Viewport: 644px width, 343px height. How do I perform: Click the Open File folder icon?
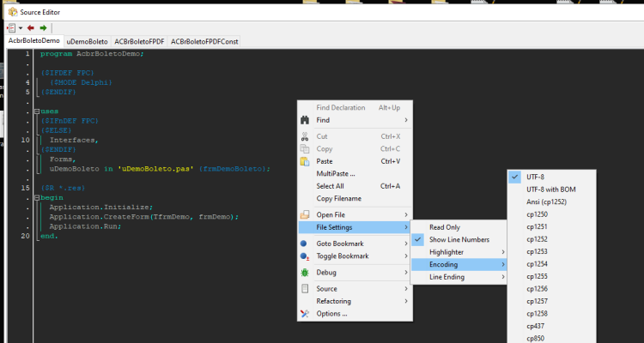305,215
